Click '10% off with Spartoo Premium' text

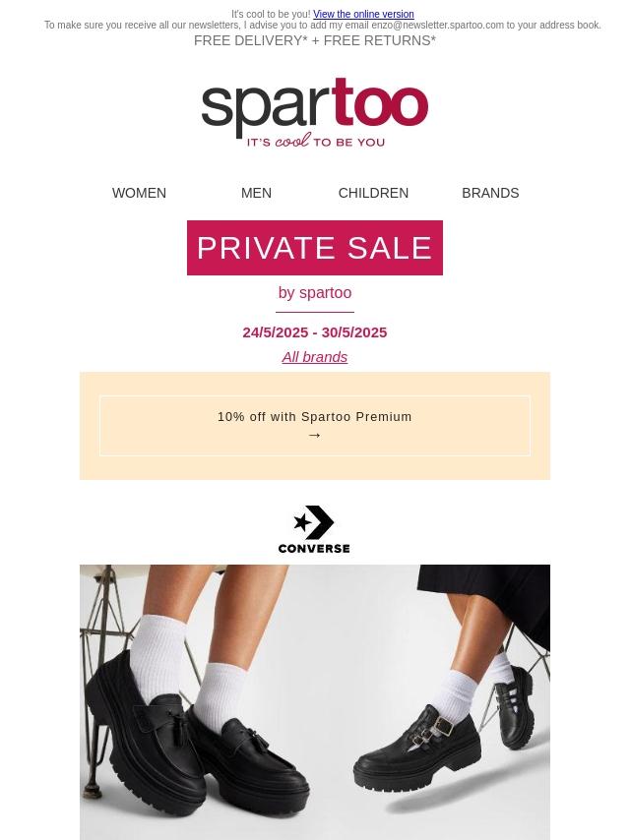[x=315, y=417]
